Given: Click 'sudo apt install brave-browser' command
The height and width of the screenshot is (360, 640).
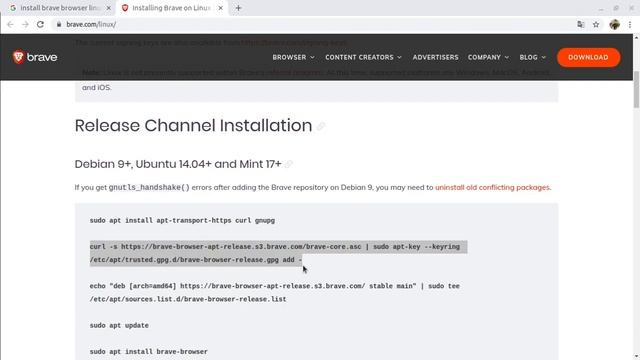Looking at the screenshot, I should click(149, 351).
